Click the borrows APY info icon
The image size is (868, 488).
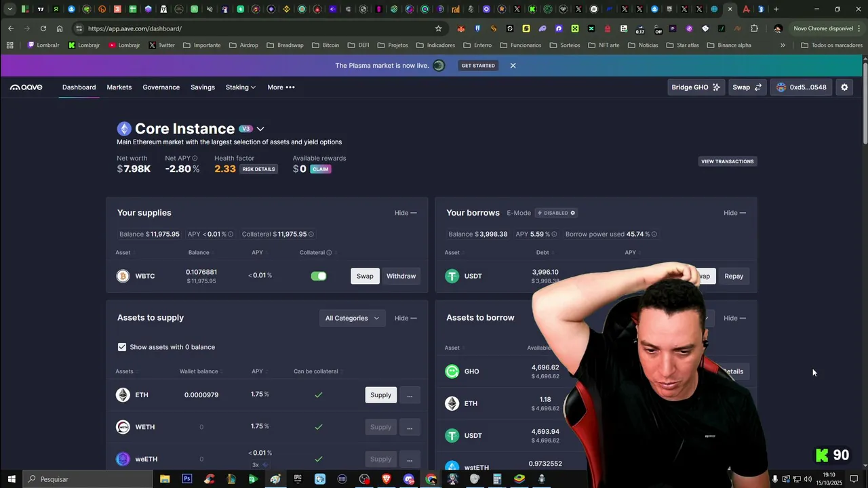pos(554,235)
